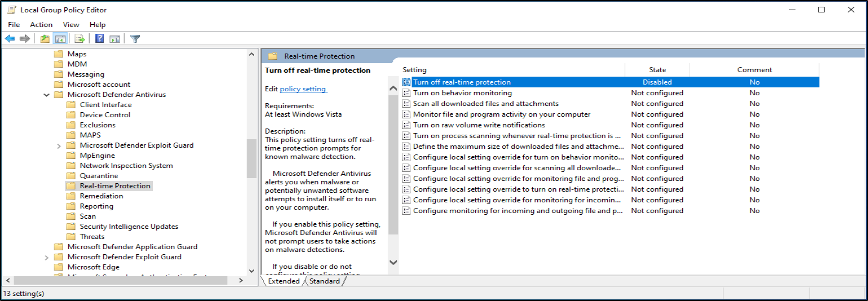This screenshot has width=868, height=301.
Task: Click the MpEngine folder icon
Action: pyautogui.click(x=71, y=156)
